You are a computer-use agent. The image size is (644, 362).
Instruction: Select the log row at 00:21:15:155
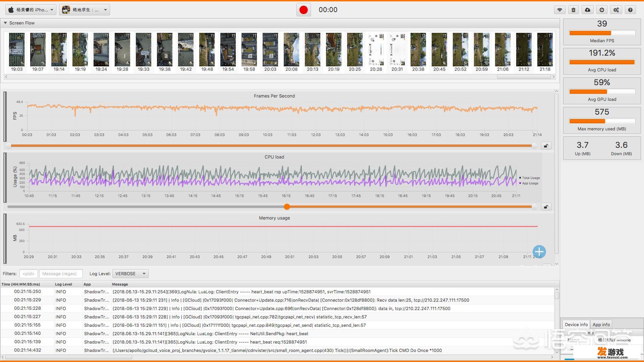[x=277, y=325]
